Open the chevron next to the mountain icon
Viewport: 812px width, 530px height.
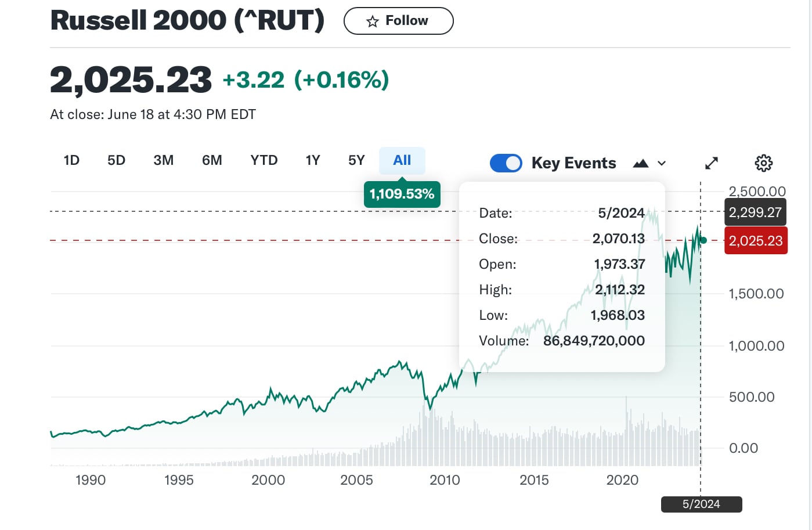pyautogui.click(x=662, y=163)
